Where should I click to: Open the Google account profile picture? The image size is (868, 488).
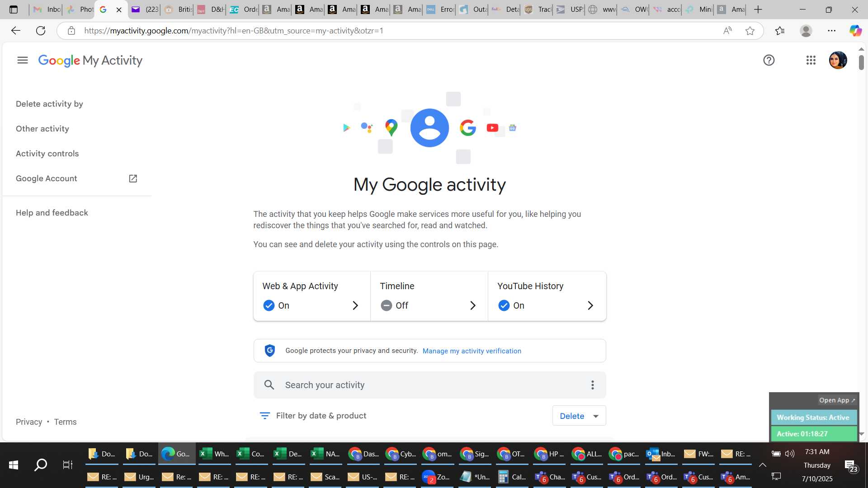tap(838, 60)
